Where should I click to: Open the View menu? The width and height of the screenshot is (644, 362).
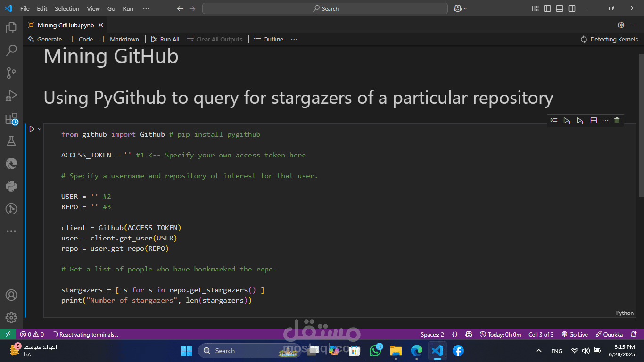93,8
